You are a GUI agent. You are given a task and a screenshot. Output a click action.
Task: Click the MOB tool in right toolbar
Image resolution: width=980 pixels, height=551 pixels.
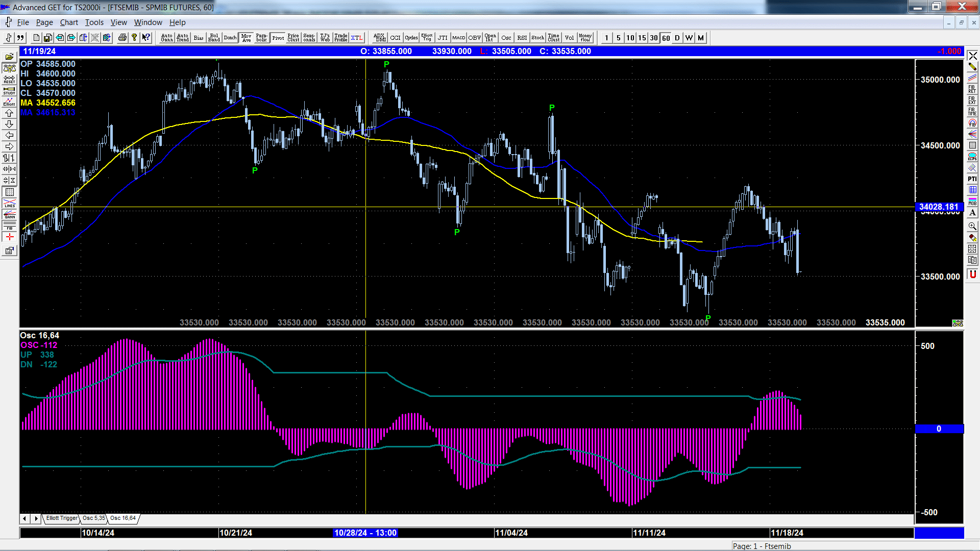(972, 202)
